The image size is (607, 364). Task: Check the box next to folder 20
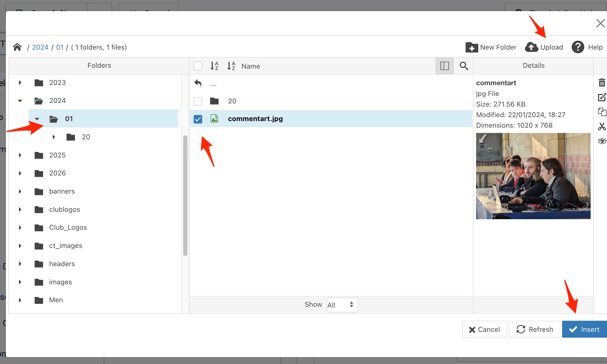click(198, 101)
